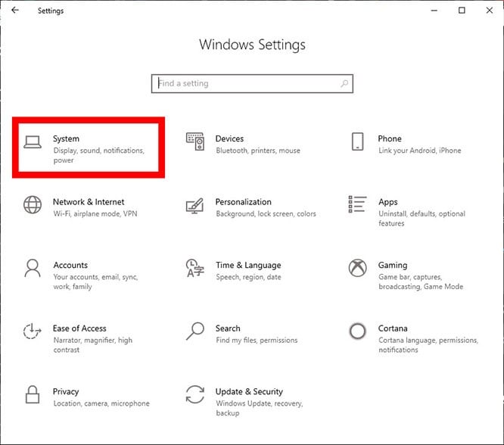504x445 pixels.
Task: Click the Time & Language clock icon
Action: click(194, 268)
